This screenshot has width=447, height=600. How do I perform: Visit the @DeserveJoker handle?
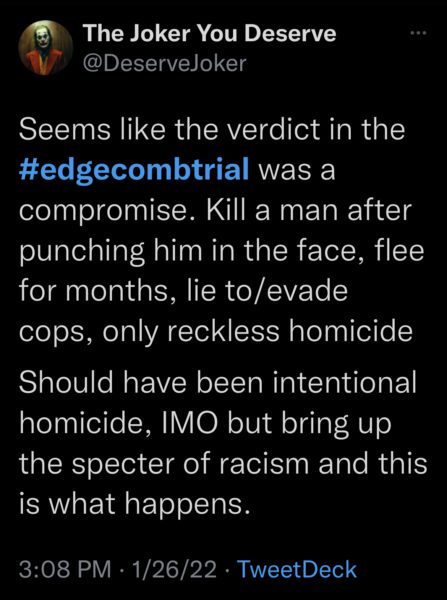click(x=164, y=64)
